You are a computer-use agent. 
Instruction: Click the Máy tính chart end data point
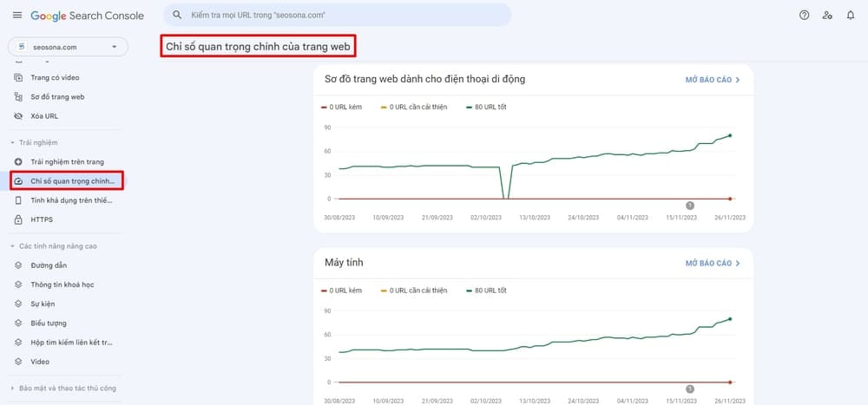pos(730,318)
